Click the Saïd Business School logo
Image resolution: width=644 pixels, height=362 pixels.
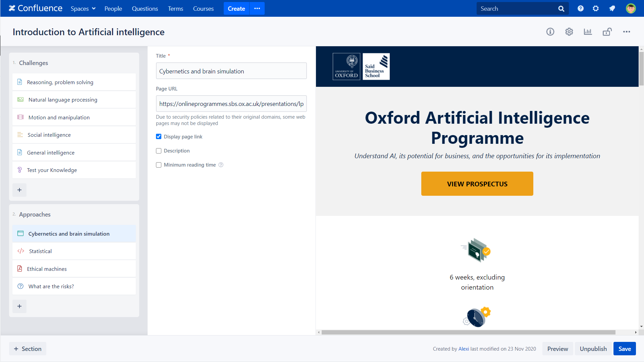(376, 66)
